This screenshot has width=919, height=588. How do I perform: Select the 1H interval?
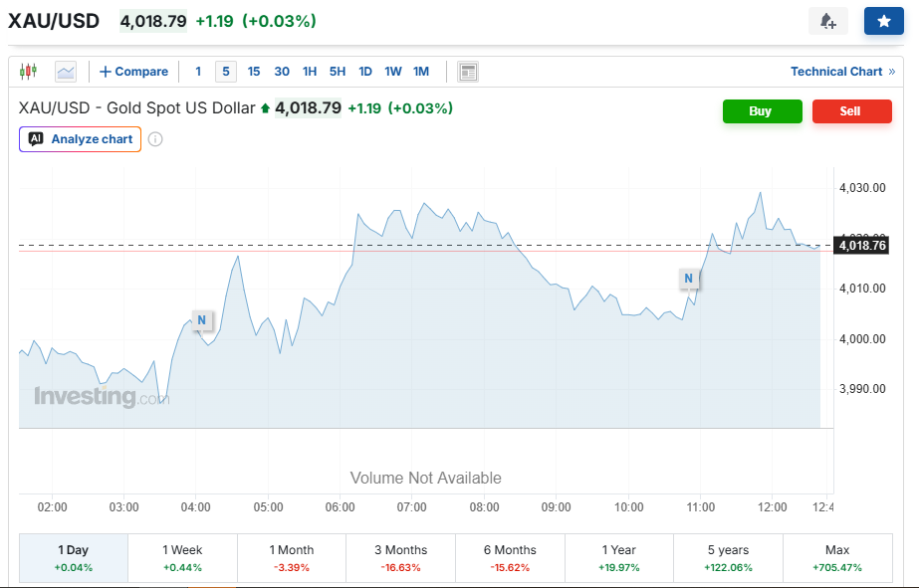tap(310, 72)
